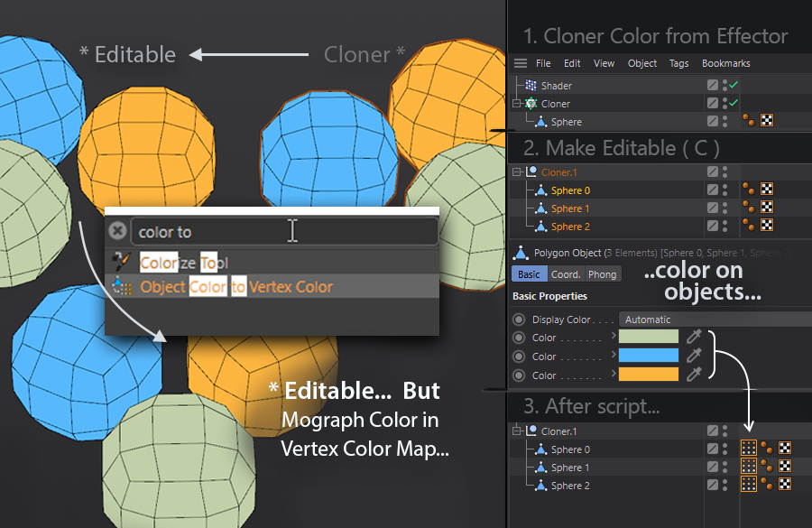
Task: Toggle visibility dots on orange-highlighted Cloner.1
Action: point(725,171)
